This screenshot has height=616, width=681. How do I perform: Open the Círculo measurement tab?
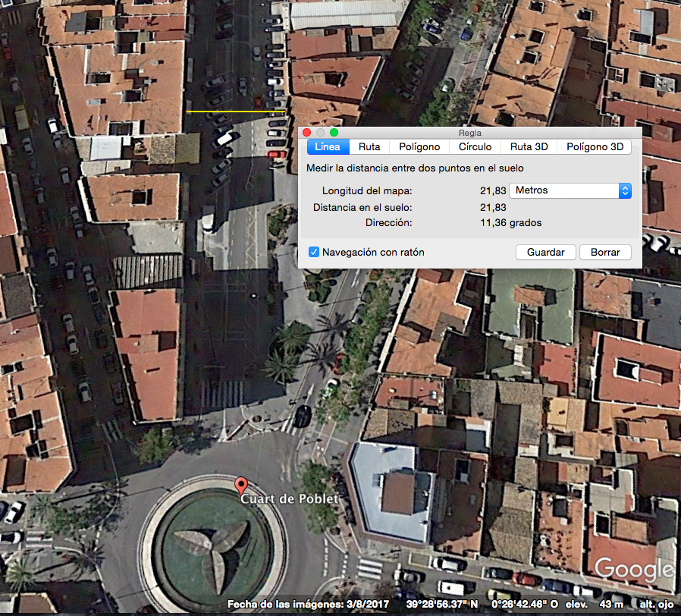click(475, 147)
